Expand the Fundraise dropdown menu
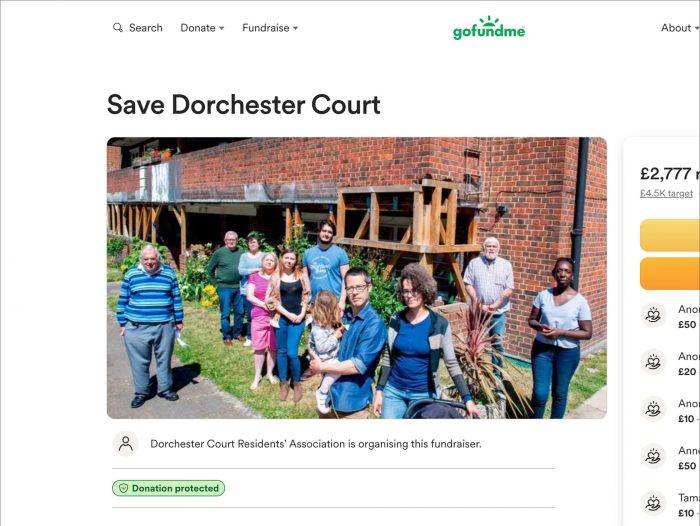Image resolution: width=700 pixels, height=526 pixels. (270, 28)
